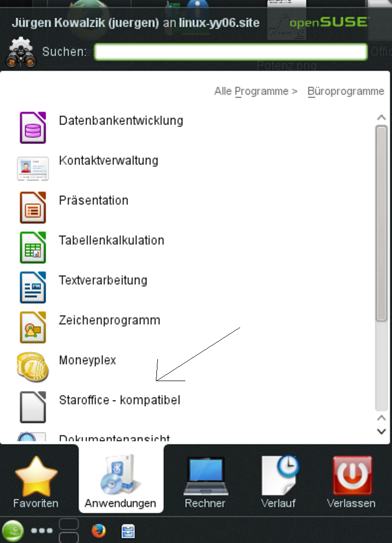Open Moneyplex coin icon

33,367
